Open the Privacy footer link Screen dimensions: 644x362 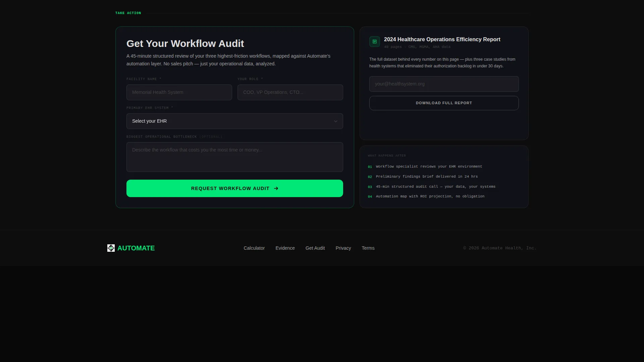pos(343,248)
